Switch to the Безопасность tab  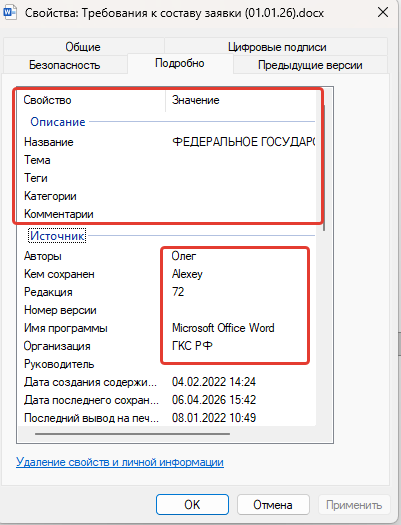[65, 65]
